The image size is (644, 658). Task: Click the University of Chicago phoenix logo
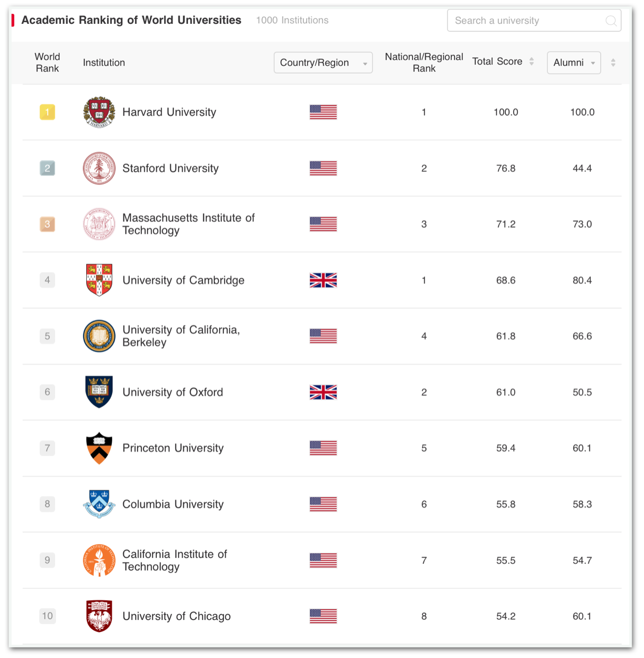(99, 616)
